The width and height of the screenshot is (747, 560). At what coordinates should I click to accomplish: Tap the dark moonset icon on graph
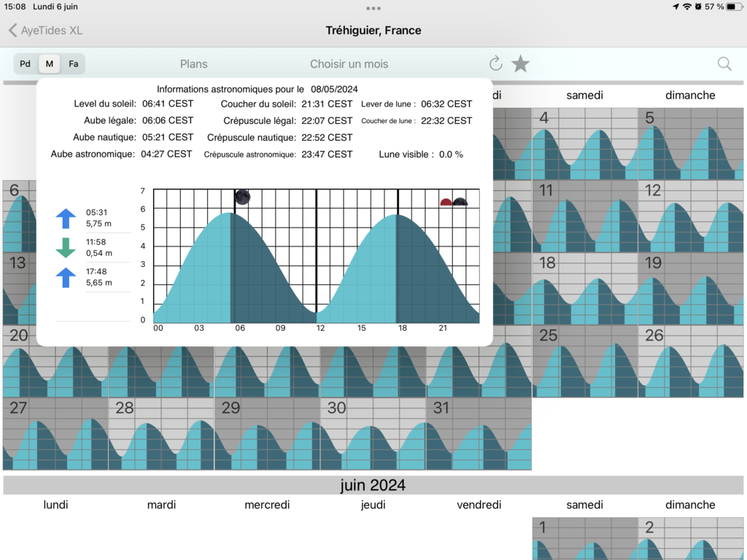point(460,201)
